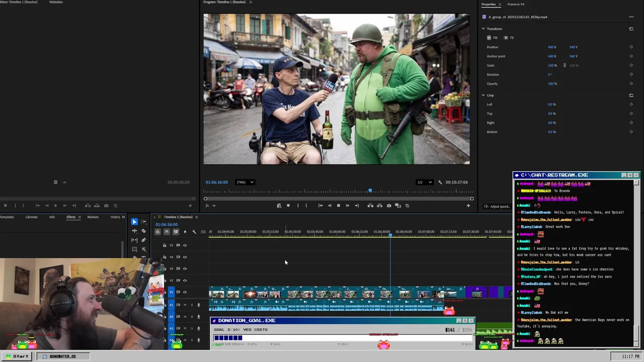644x362 pixels.
Task: Select the Track Select Forward tool
Action: click(x=143, y=222)
